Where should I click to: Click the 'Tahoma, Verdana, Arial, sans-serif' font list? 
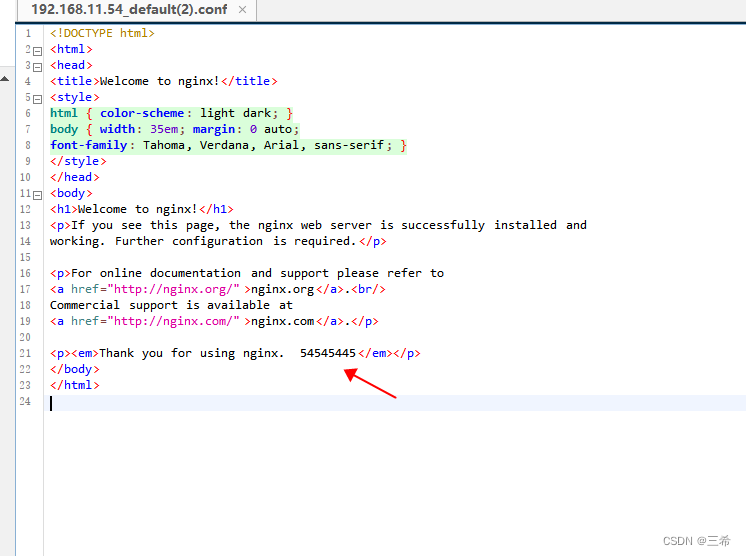264,145
